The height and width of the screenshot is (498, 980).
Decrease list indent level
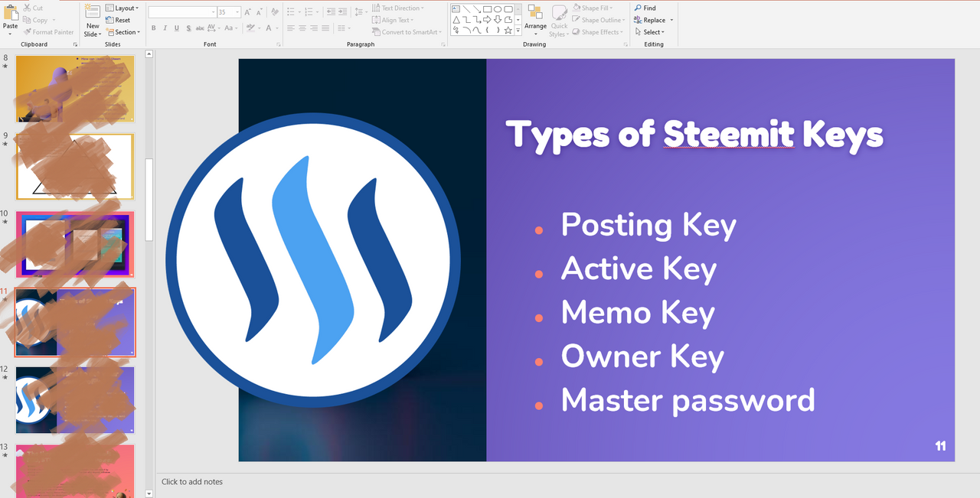click(x=331, y=12)
